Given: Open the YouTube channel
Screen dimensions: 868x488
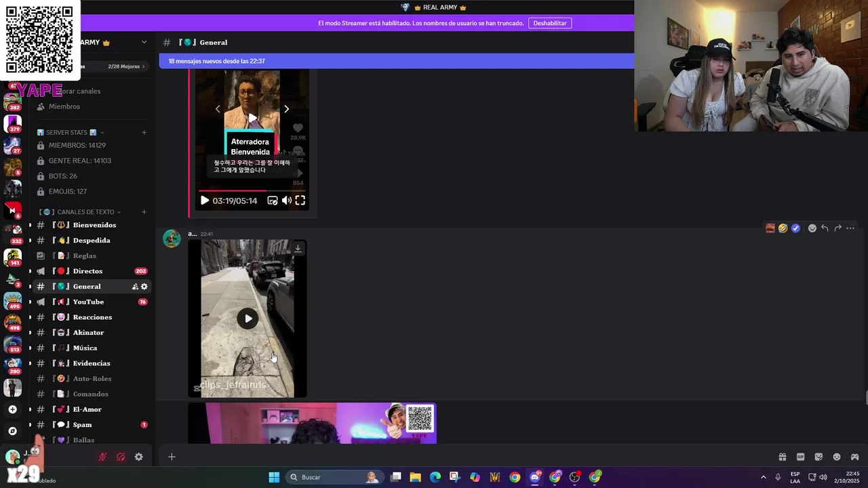Looking at the screenshot, I should click(92, 302).
